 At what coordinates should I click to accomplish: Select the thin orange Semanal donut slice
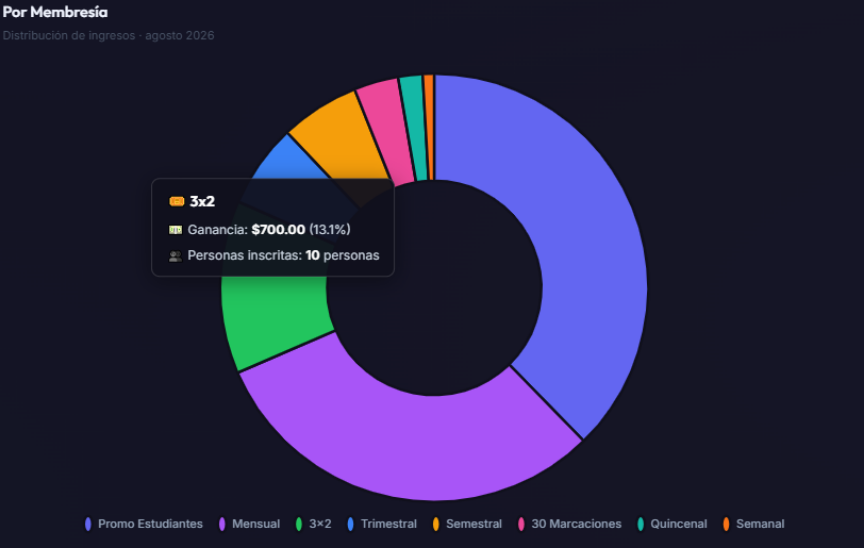coord(429,127)
